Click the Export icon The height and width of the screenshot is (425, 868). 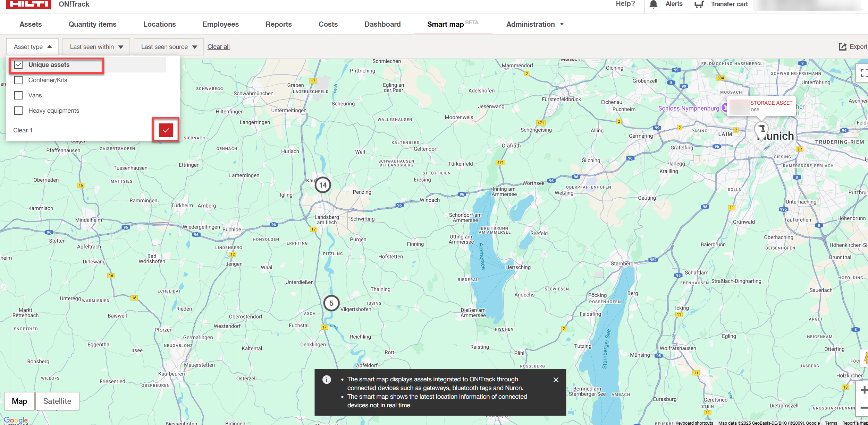pyautogui.click(x=842, y=47)
